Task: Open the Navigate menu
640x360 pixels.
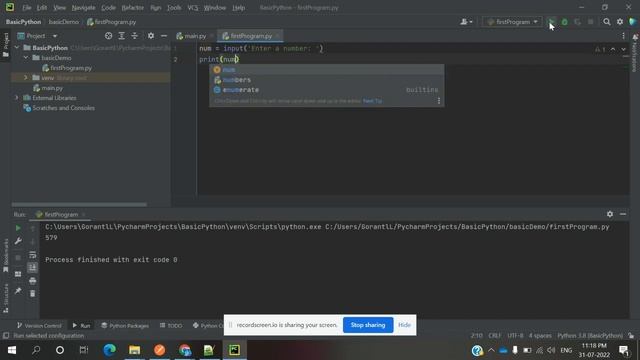Action: click(83, 7)
